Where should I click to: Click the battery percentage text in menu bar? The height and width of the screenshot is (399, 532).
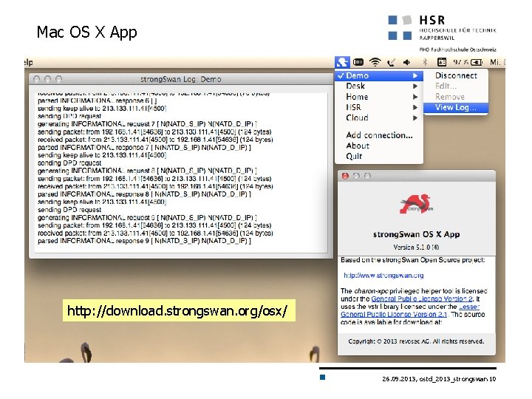460,62
